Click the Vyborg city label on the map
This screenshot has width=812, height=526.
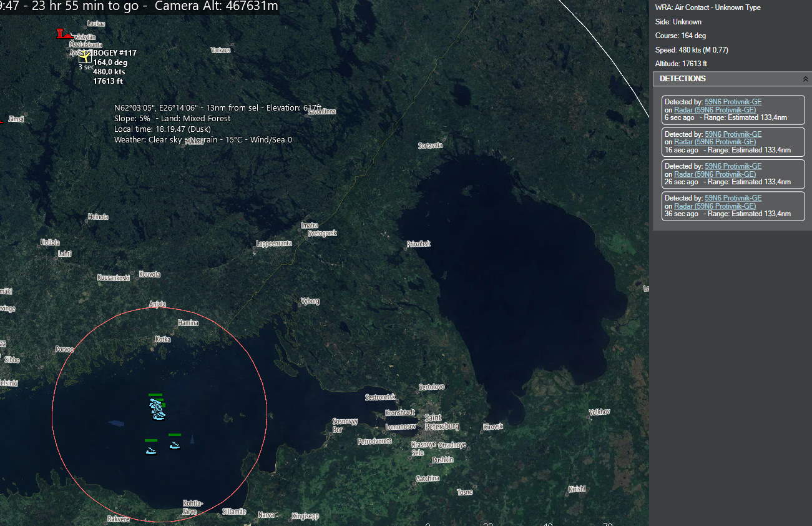pyautogui.click(x=310, y=301)
